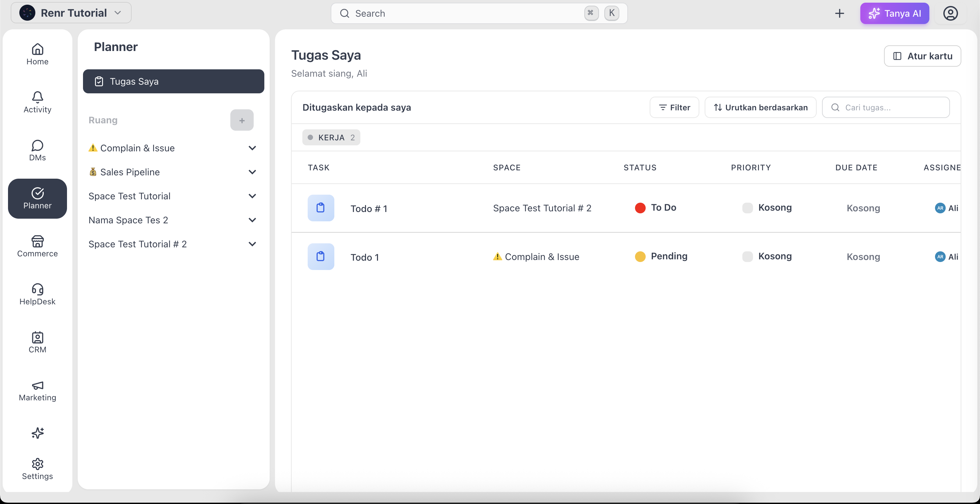Click the sparkle AI icon in sidebar
This screenshot has height=504, width=980.
[37, 433]
